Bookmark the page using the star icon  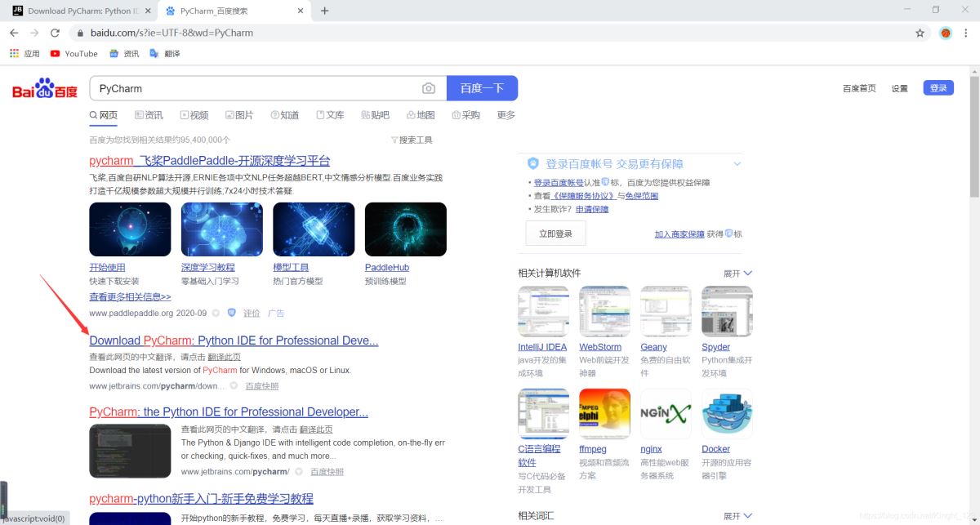click(x=920, y=33)
